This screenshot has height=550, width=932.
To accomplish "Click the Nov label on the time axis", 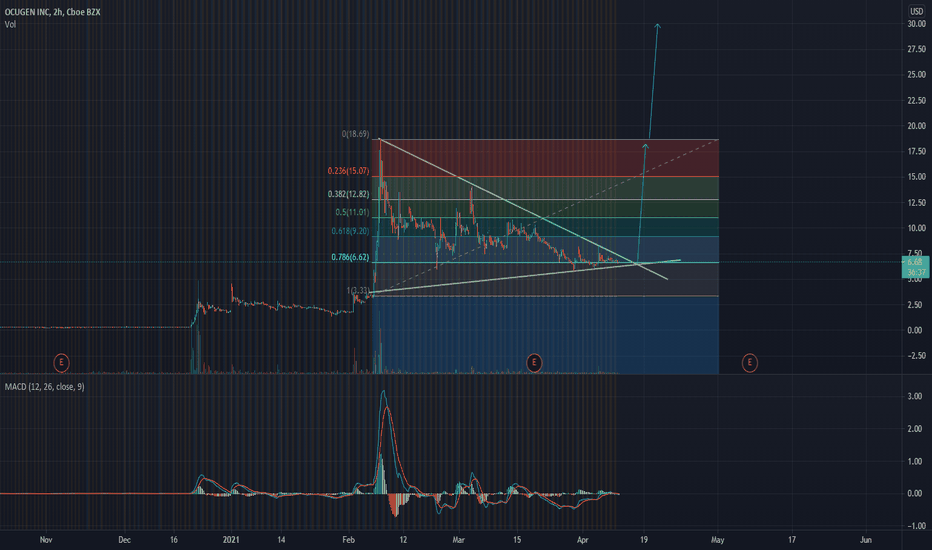I will (46, 540).
